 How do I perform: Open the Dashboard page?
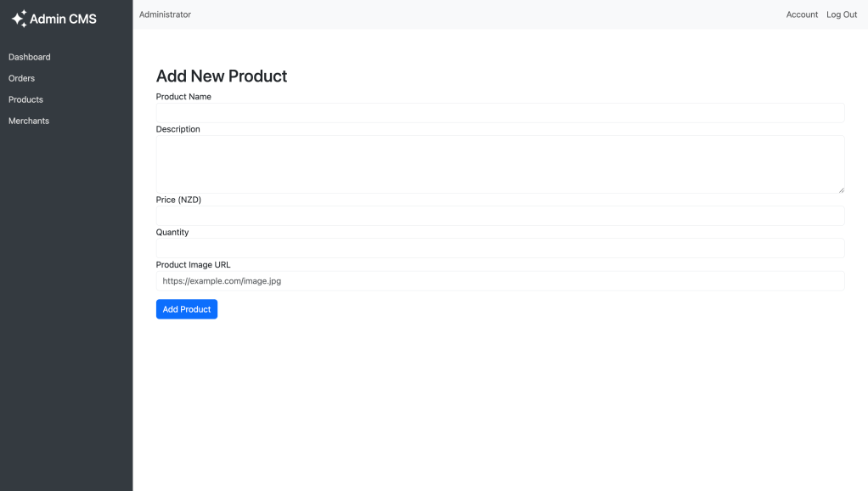coord(30,57)
